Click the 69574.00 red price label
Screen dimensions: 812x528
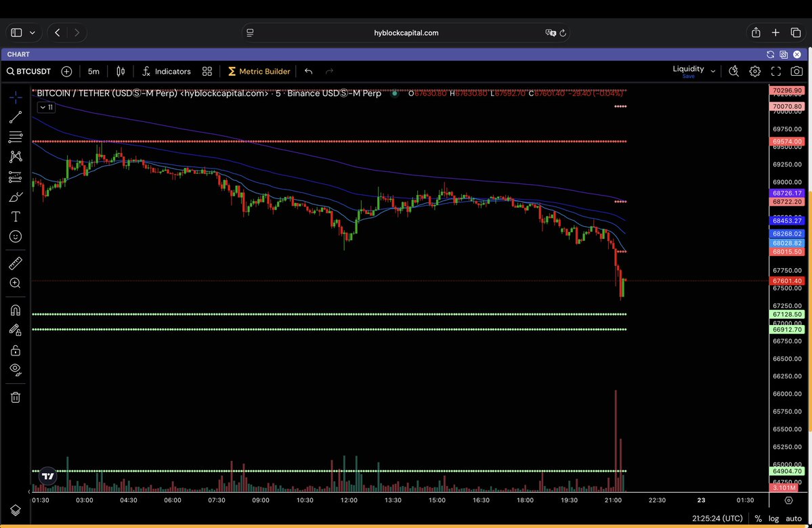click(787, 141)
